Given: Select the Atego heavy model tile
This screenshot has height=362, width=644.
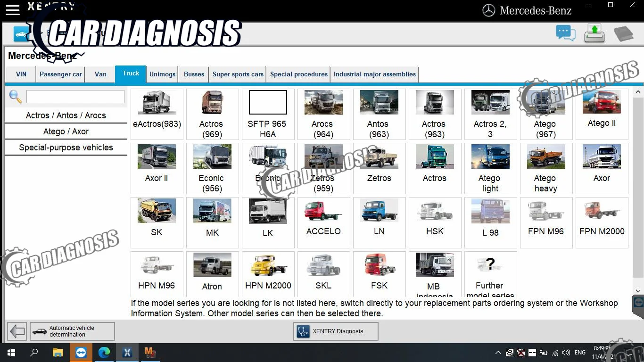Looking at the screenshot, I should (x=546, y=169).
